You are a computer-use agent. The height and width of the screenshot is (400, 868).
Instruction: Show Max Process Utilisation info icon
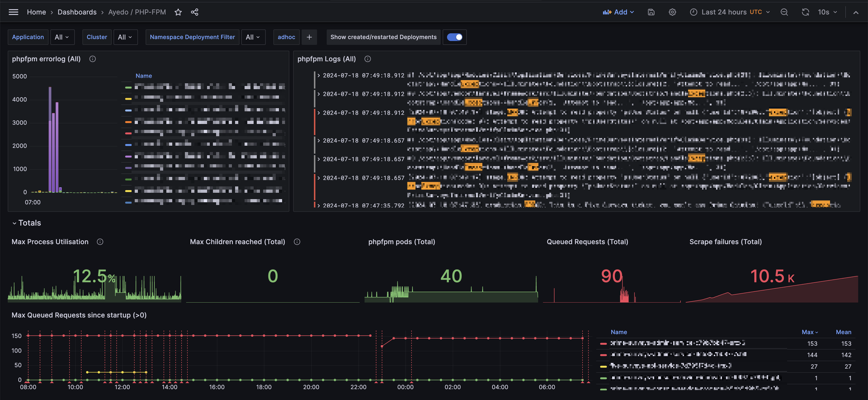pyautogui.click(x=100, y=242)
